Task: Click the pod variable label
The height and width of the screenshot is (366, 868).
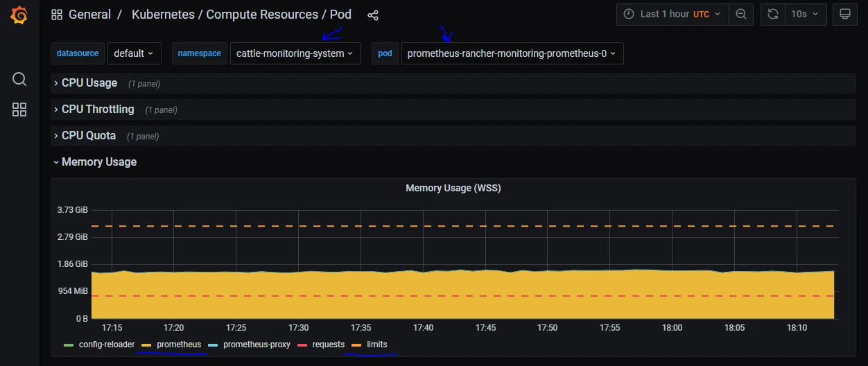Action: 385,53
